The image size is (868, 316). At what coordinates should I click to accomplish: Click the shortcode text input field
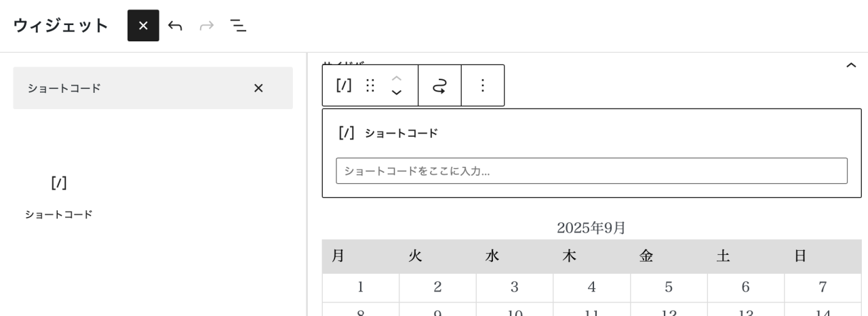point(591,171)
